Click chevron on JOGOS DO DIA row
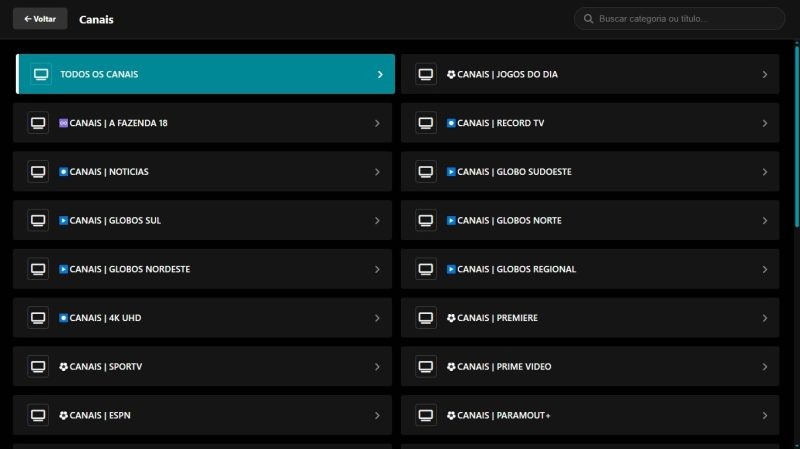 click(x=764, y=74)
